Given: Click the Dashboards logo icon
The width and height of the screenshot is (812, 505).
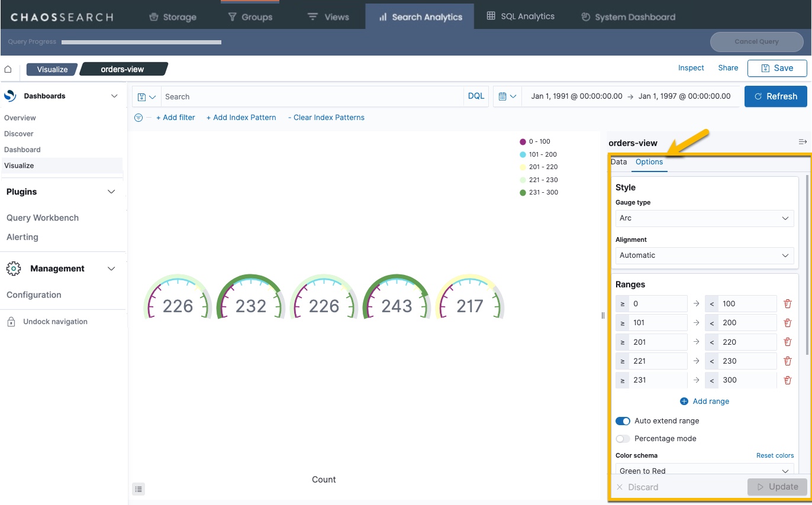Looking at the screenshot, I should click(x=10, y=96).
